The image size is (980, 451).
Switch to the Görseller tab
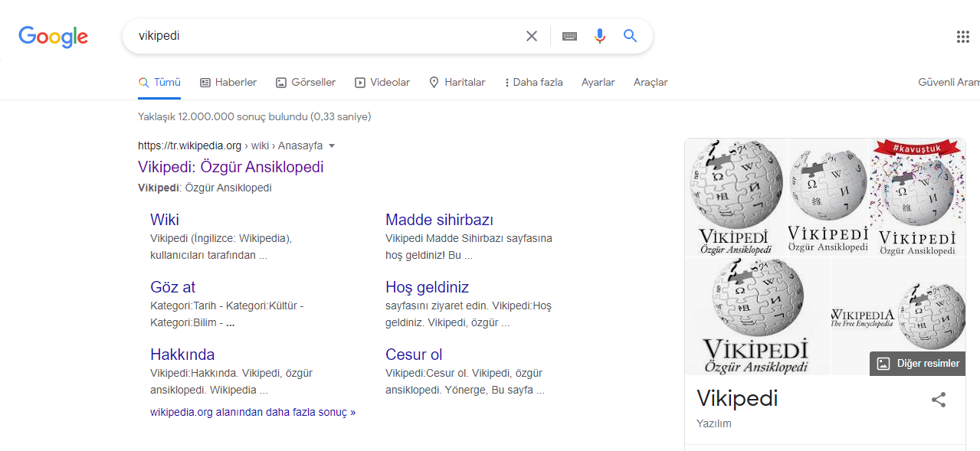click(x=306, y=83)
